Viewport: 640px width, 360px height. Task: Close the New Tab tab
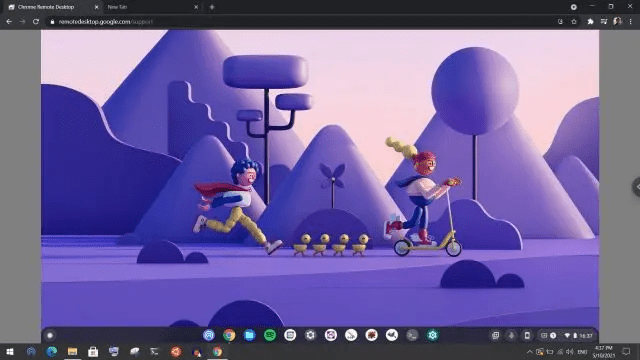(x=196, y=7)
